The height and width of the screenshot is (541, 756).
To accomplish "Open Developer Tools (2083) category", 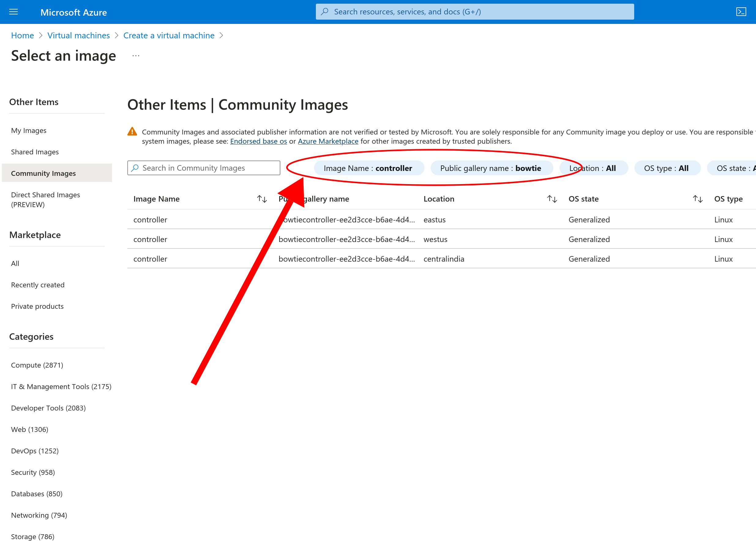I will tap(48, 408).
